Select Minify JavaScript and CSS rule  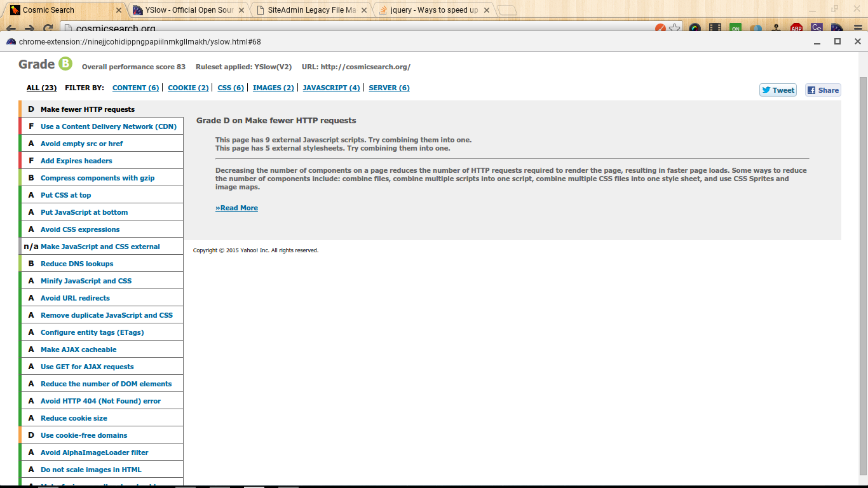pos(101,281)
